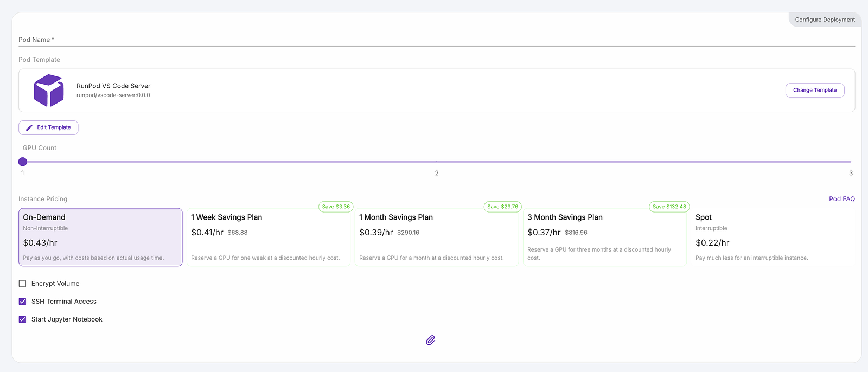Select the 3 Month Savings Plan
The image size is (868, 372).
[x=605, y=237]
